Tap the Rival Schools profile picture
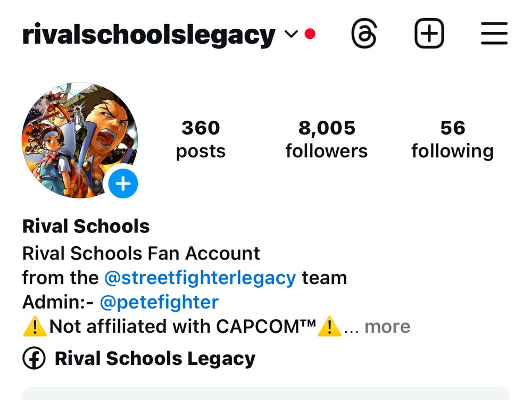Viewport: 532px width, 400px height. coord(80,140)
